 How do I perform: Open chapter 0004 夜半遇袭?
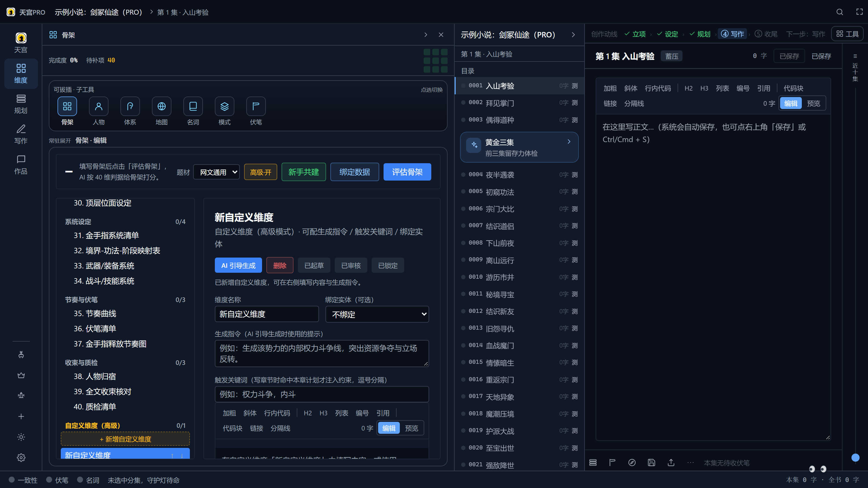point(519,174)
